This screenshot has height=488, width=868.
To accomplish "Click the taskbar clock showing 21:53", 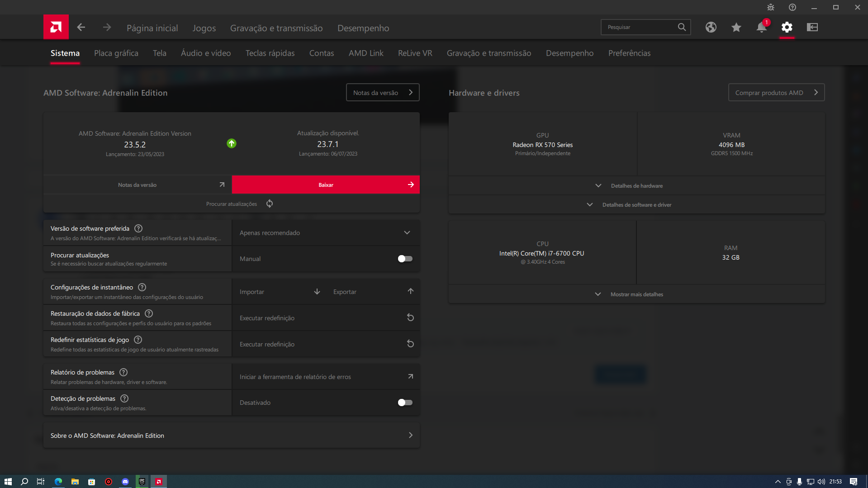I will (835, 482).
